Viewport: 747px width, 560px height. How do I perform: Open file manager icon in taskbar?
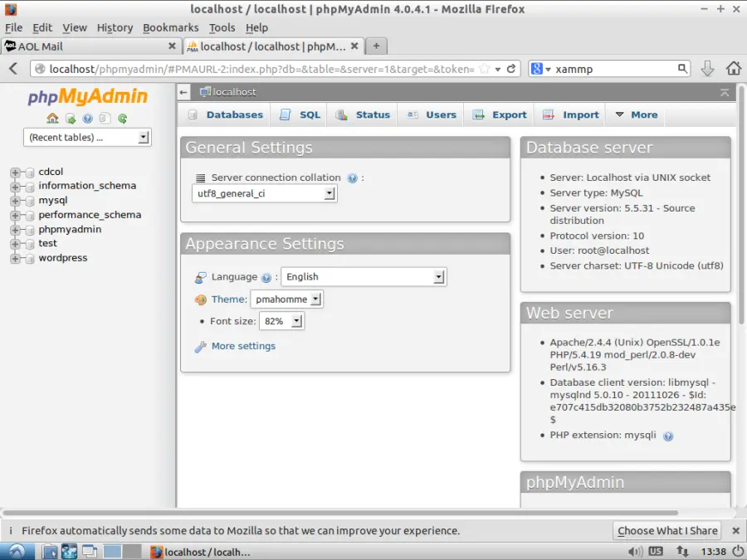pyautogui.click(x=49, y=552)
